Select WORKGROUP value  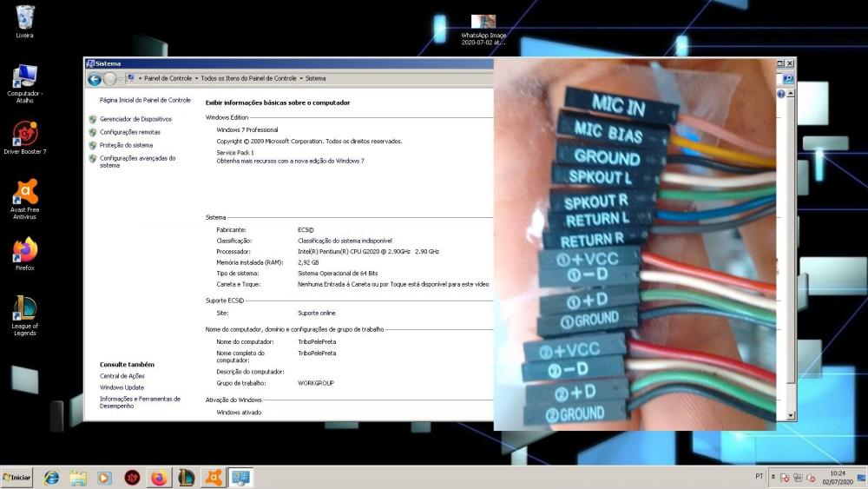point(316,383)
